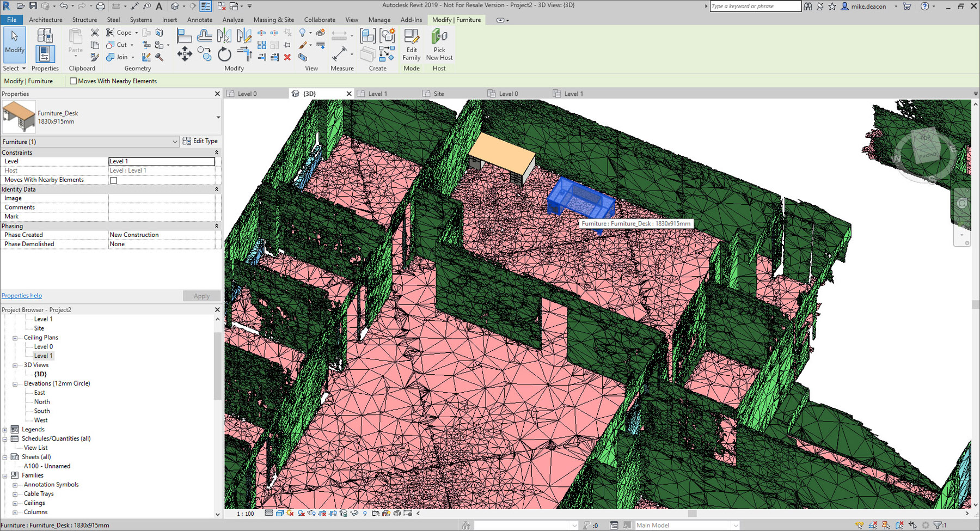Expand Annotation Symbols under Families

tap(15, 485)
